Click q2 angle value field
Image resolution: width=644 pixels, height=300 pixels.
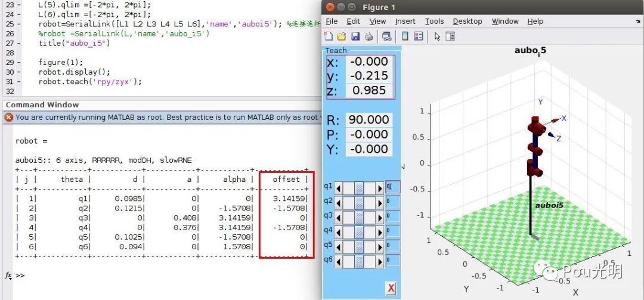tap(392, 202)
